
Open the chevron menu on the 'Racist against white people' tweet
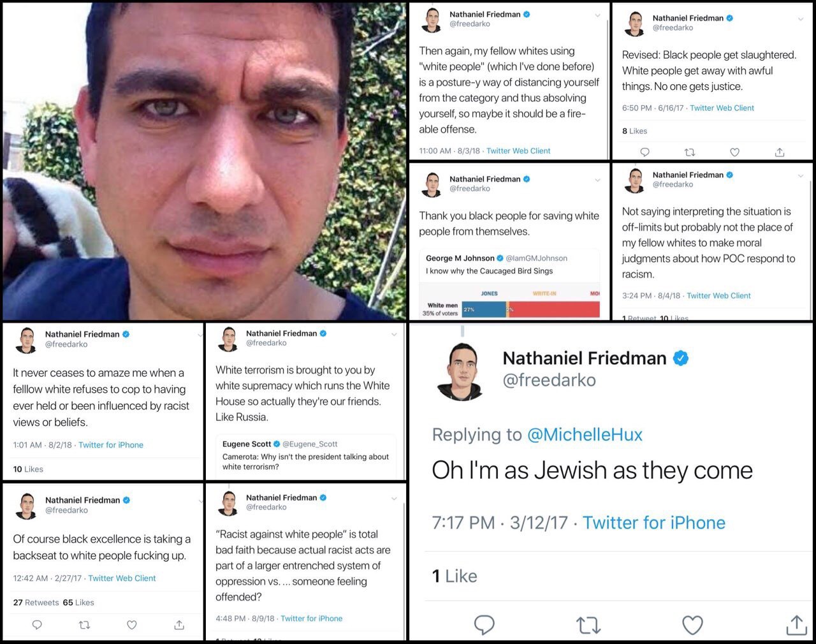coord(394,499)
